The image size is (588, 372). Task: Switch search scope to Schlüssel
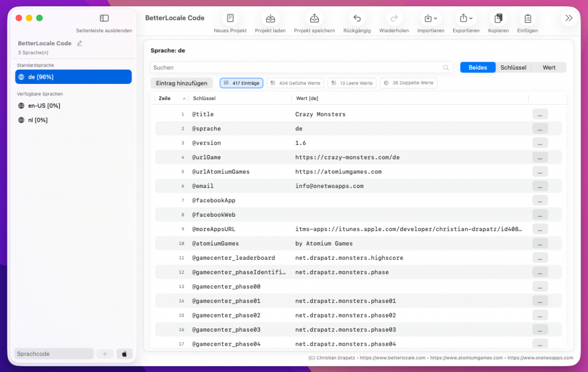pos(513,67)
